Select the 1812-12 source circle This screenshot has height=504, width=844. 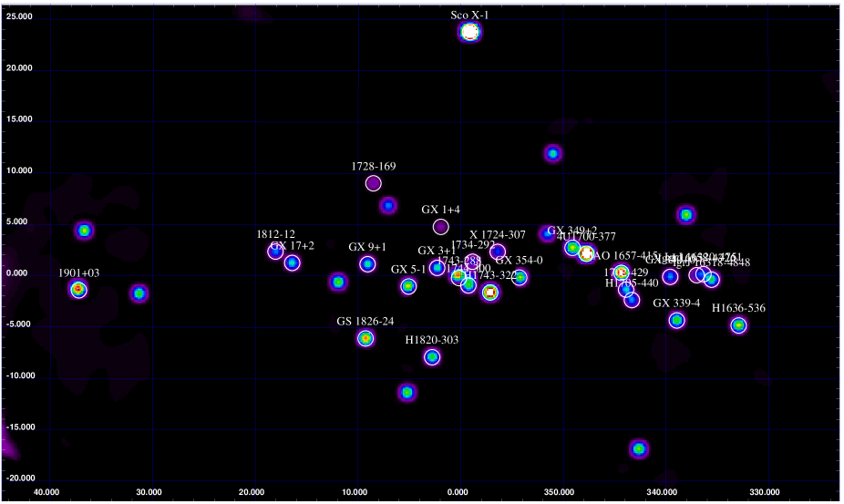pyautogui.click(x=275, y=252)
